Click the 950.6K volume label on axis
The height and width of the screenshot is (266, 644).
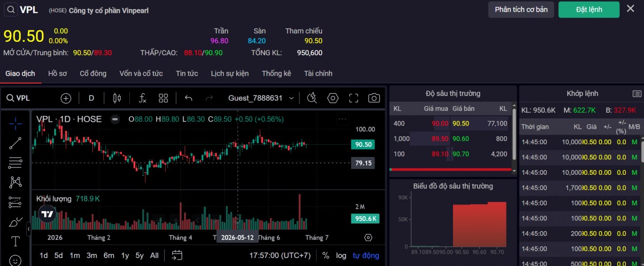[x=365, y=218]
